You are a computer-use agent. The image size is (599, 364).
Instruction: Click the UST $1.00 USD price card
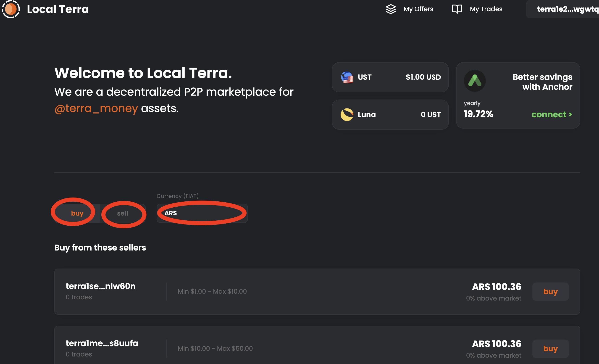pyautogui.click(x=390, y=77)
